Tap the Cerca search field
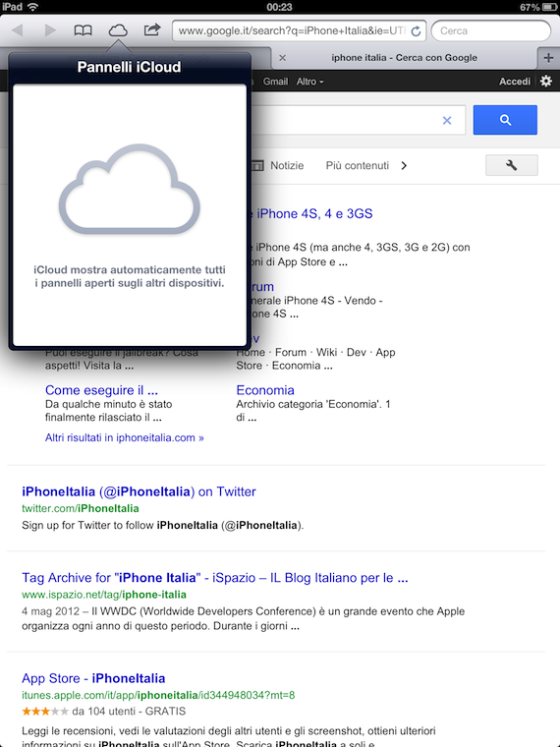The image size is (560, 747). [490, 31]
